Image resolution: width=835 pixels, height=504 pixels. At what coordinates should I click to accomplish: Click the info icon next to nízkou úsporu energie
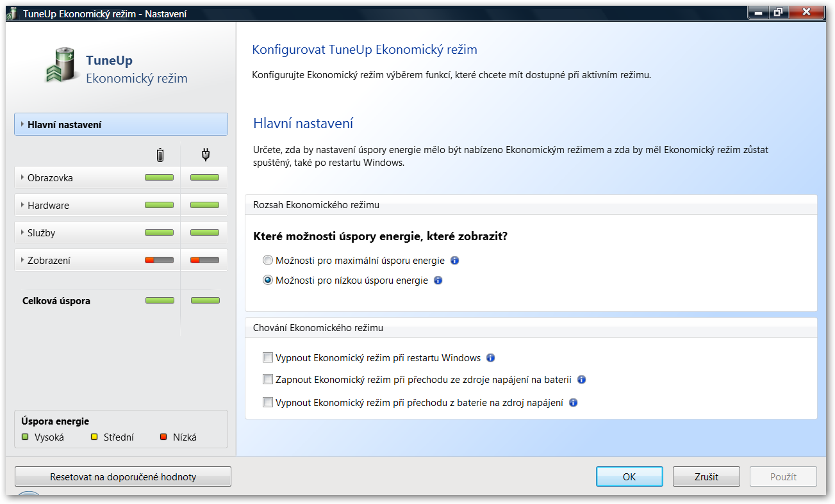coord(438,280)
